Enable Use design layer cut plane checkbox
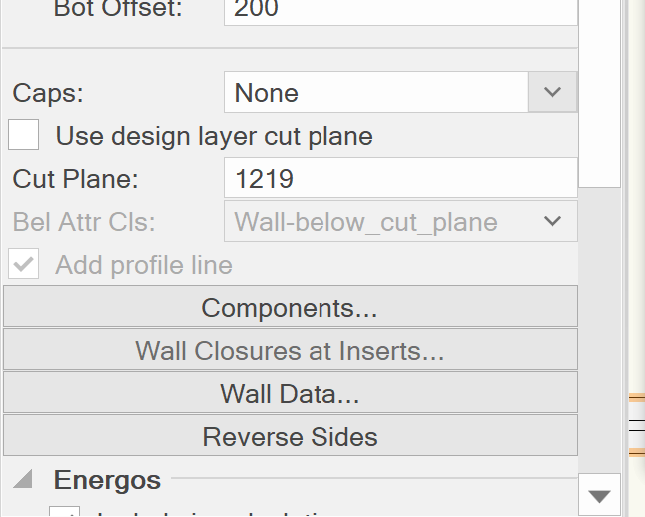 tap(24, 135)
